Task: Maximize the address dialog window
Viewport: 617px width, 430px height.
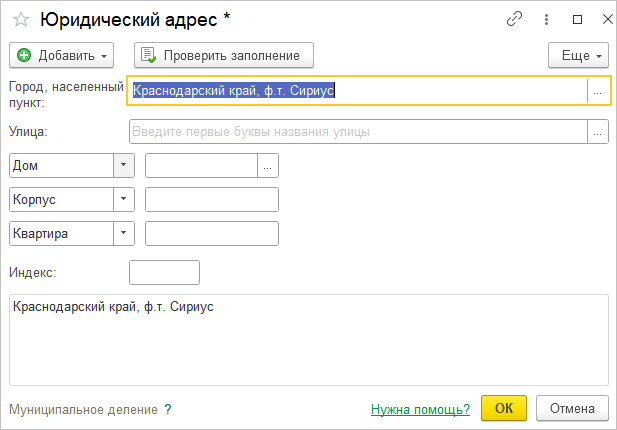Action: (x=577, y=19)
